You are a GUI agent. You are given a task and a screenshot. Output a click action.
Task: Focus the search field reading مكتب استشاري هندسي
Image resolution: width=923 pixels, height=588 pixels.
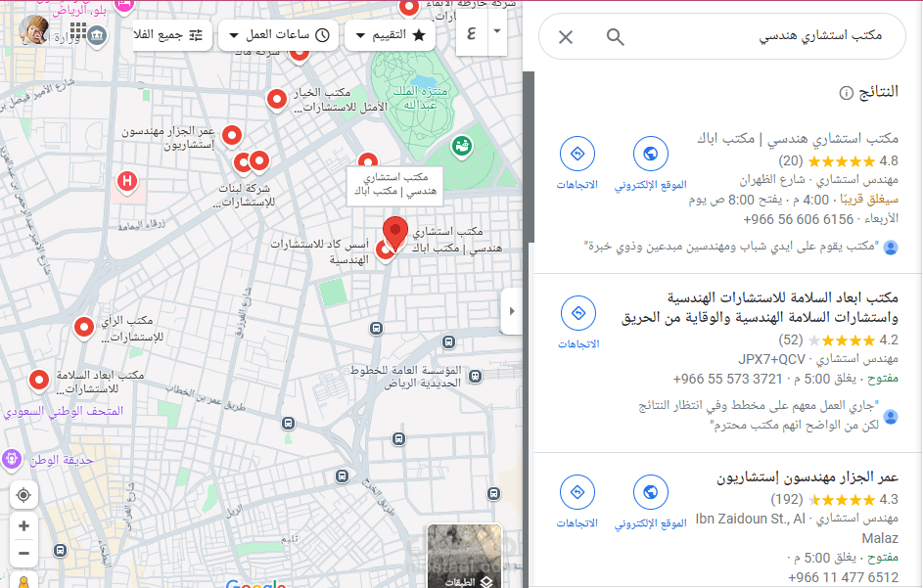pos(820,36)
